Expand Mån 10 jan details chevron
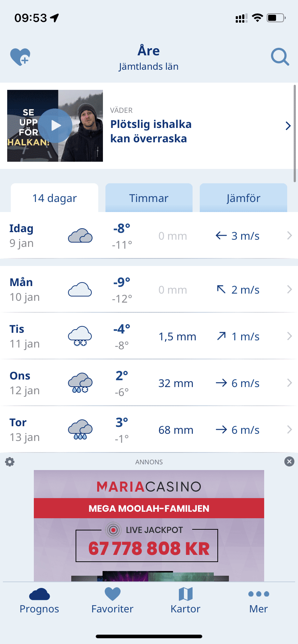 (289, 290)
